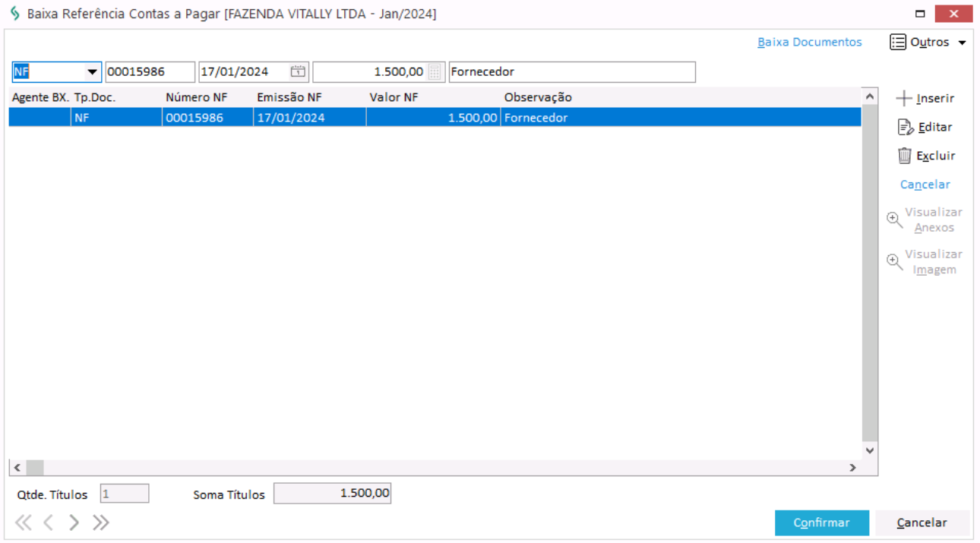Click the Confirmar button

tap(822, 522)
